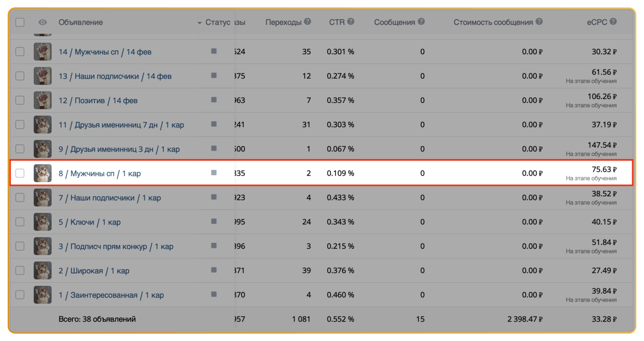This screenshot has width=644, height=341.
Task: Open ad link 7 / Наши подписчики / 1 кар
Action: tap(110, 198)
